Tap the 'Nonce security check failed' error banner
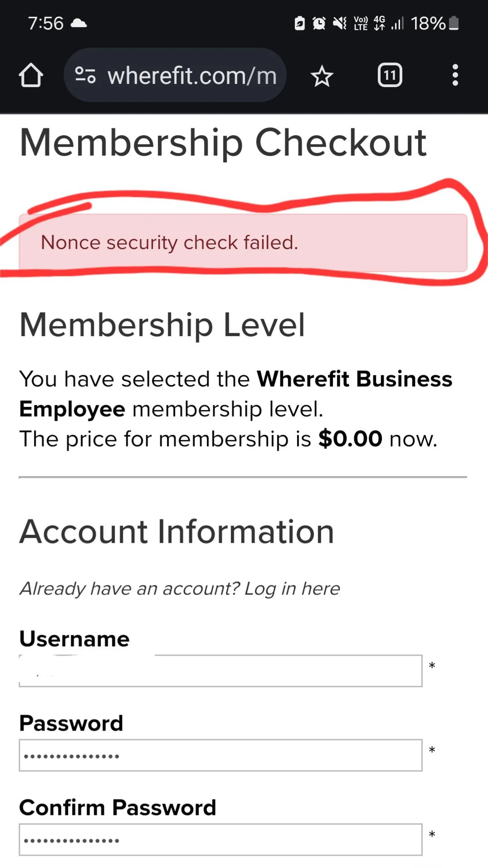The image size is (488, 868). [243, 243]
